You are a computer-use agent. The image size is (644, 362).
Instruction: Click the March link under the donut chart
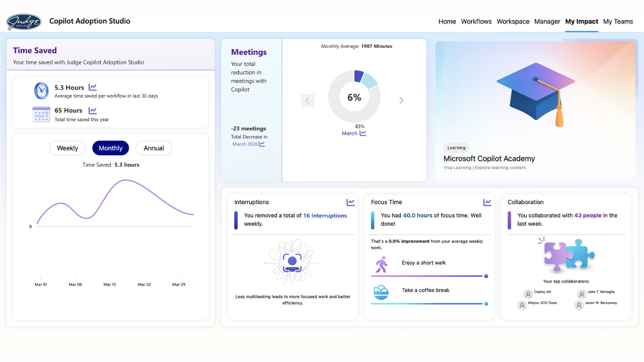click(350, 133)
